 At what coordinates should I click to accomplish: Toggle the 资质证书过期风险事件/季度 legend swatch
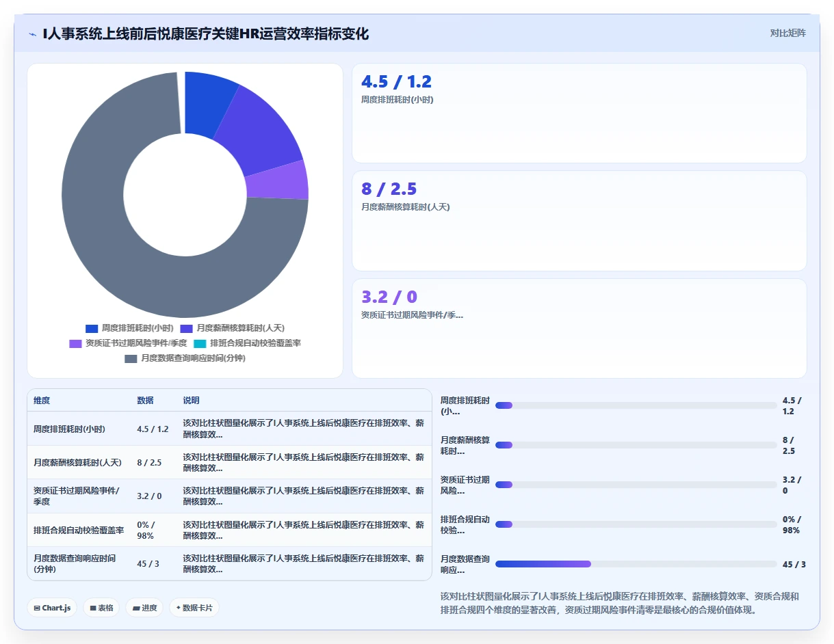(76, 343)
